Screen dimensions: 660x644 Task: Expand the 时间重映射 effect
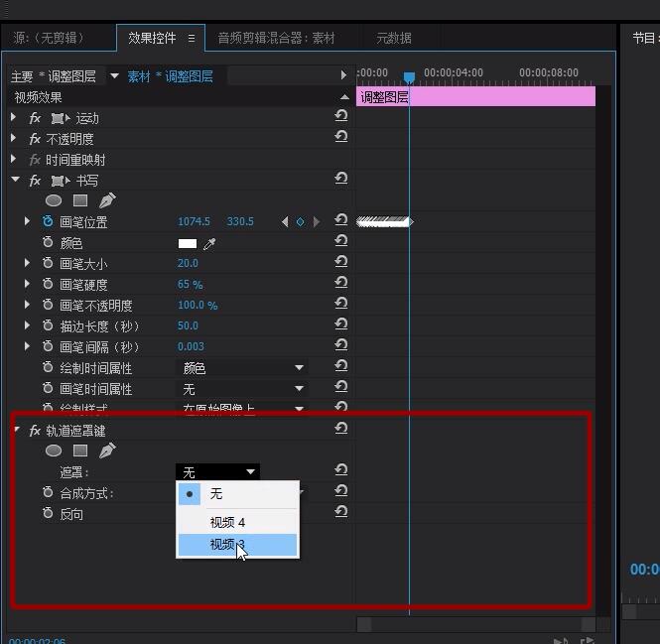14,159
